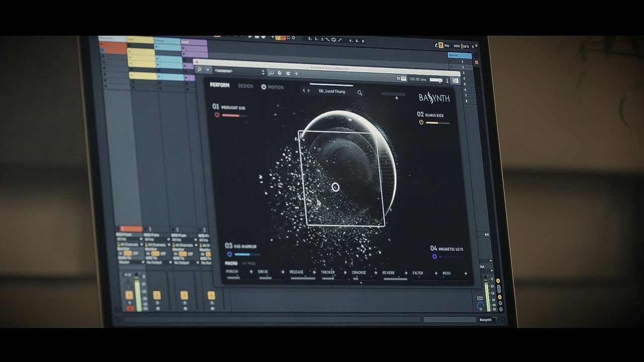
Task: Add modulation with plus next to RESO
Action: [465, 274]
